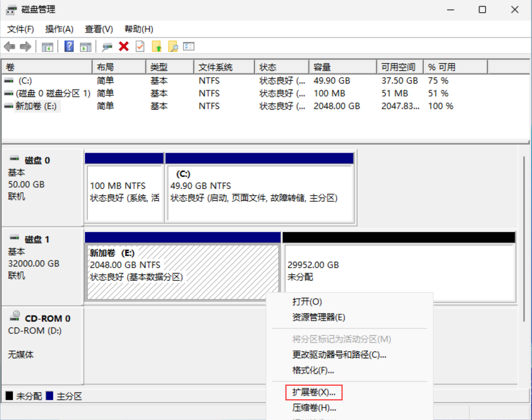The height and width of the screenshot is (420, 532).
Task: Select the 新加卷 (E:) 2048.00 GB partition block
Action: coord(183,266)
